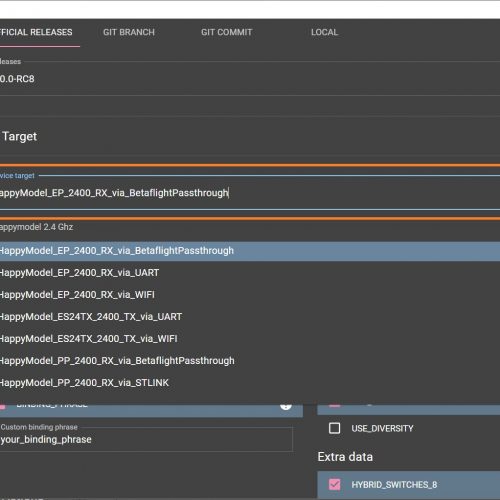Select HappyModel_EP_2400_RX_via_WIFI option
Viewport: 500px width, 500px height.
click(250, 295)
